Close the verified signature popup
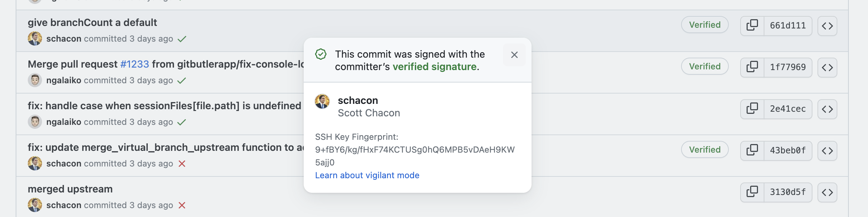The width and height of the screenshot is (868, 217). pyautogui.click(x=514, y=55)
